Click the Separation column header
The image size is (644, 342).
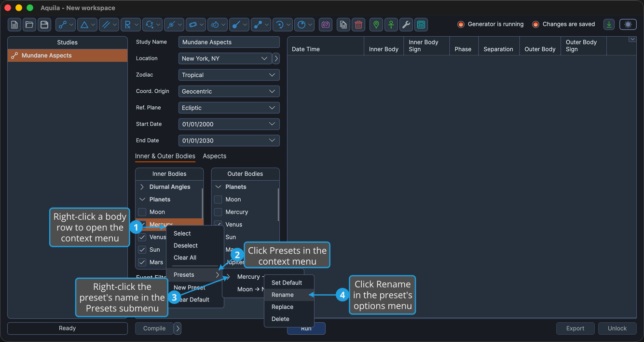[498, 46]
